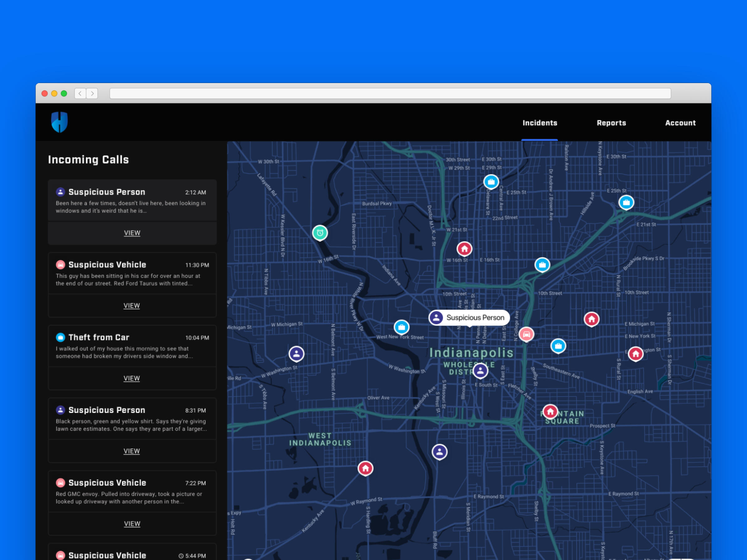Click the browser address bar

[x=390, y=94]
